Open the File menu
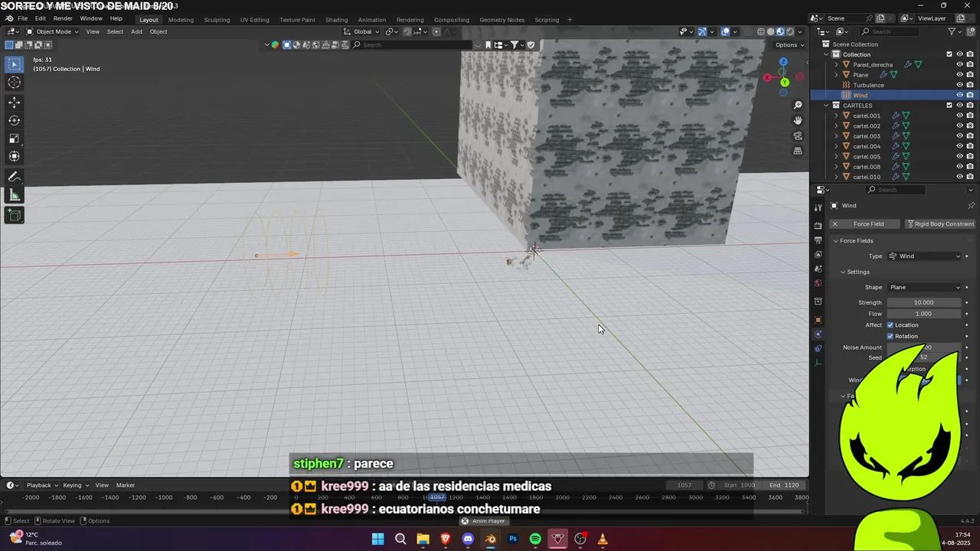 [22, 18]
